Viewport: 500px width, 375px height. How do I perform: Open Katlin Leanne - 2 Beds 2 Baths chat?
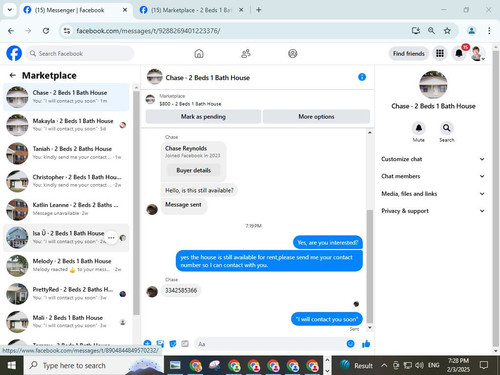coord(66,209)
